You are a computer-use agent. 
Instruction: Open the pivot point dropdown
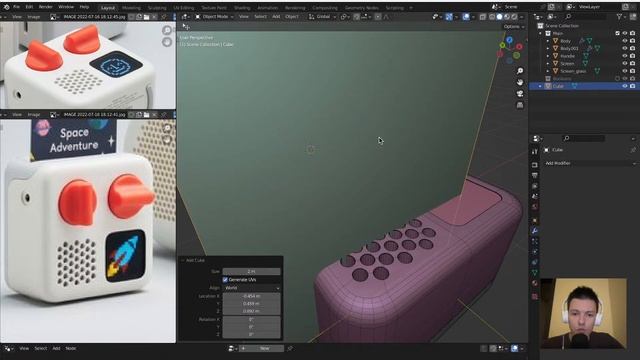[x=345, y=17]
